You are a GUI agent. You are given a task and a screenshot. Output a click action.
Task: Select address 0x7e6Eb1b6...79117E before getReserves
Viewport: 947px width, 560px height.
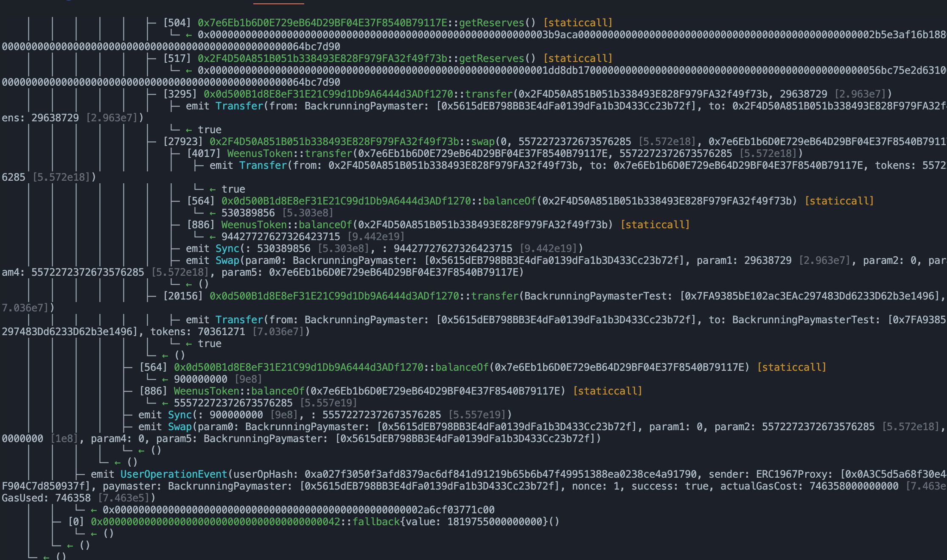coord(322,22)
